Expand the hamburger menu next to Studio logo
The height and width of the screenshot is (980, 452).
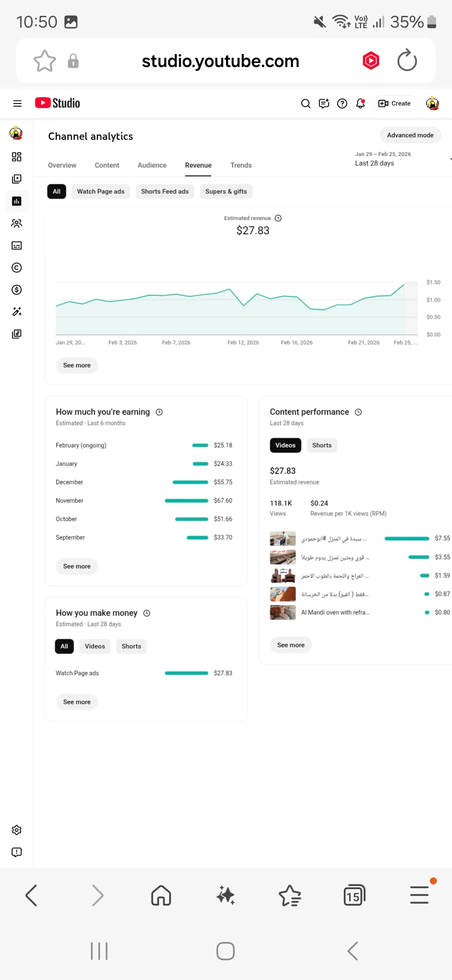[18, 103]
